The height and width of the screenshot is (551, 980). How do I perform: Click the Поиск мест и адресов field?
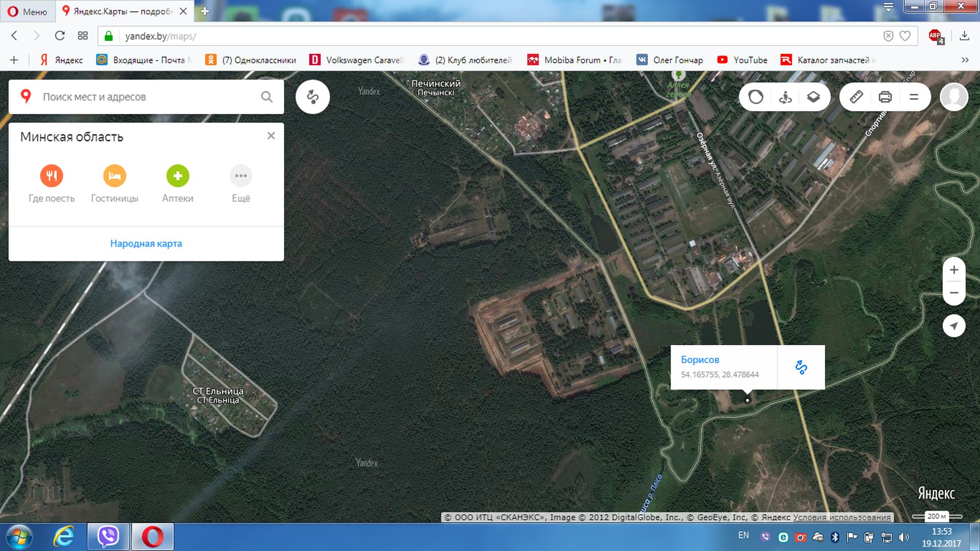tap(148, 97)
